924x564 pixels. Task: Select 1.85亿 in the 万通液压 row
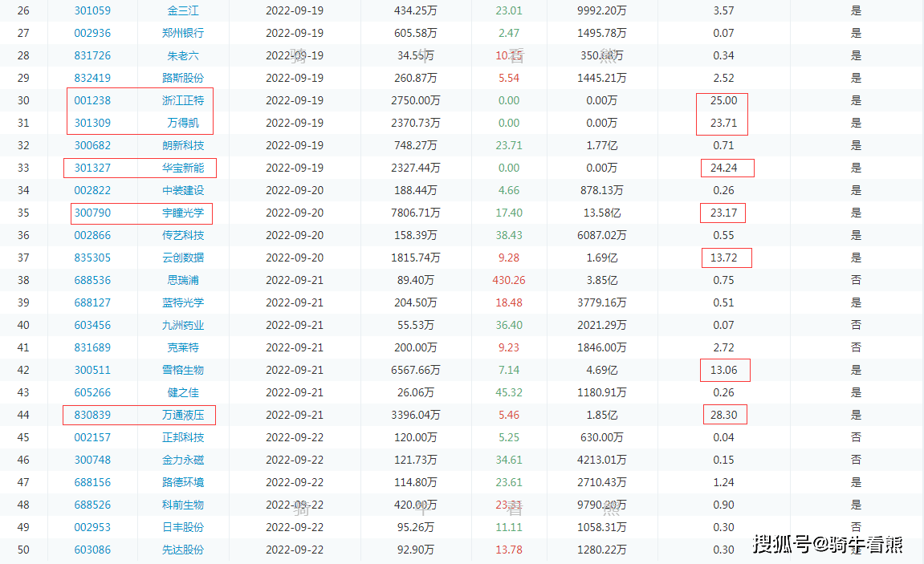(601, 415)
